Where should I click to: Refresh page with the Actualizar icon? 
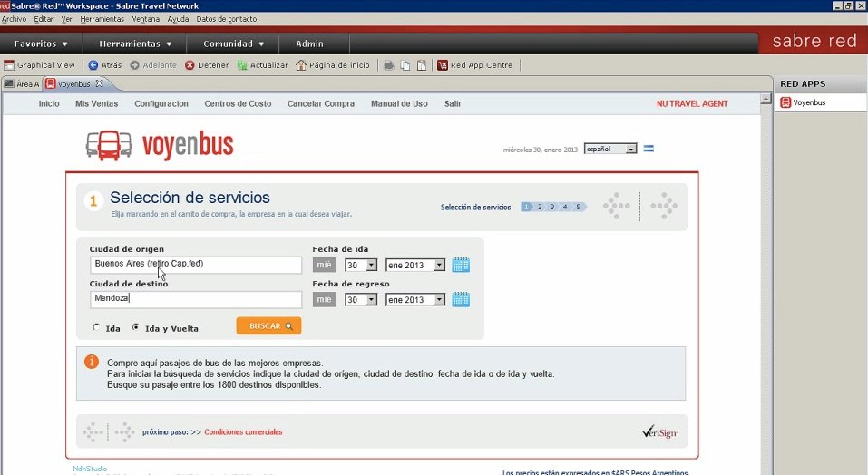[x=242, y=65]
